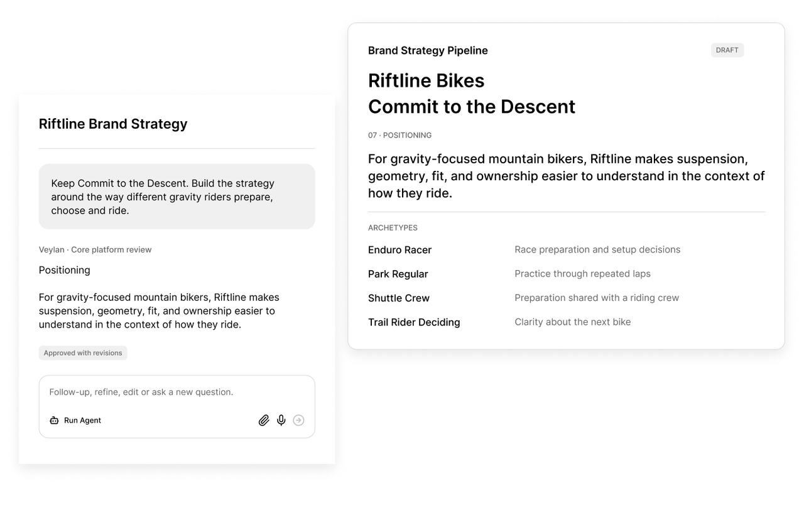
Task: Click the ARCHETYPES section label
Action: [x=393, y=228]
